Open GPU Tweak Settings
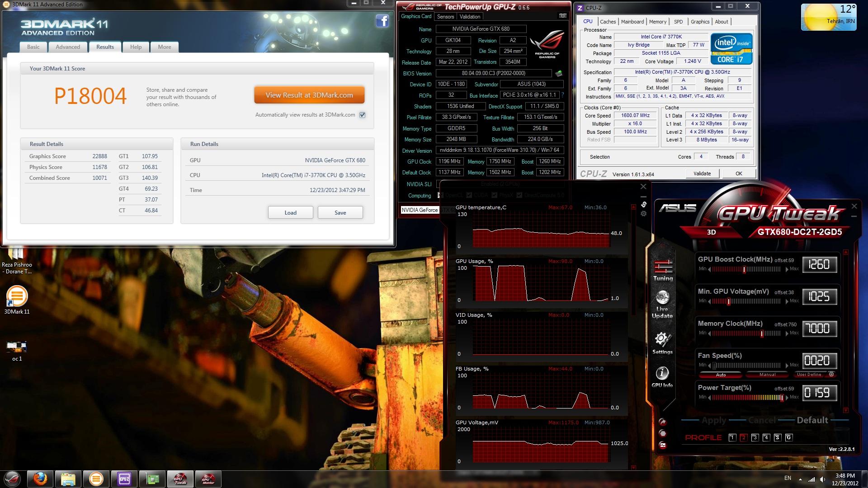The image size is (868, 488). pyautogui.click(x=662, y=343)
